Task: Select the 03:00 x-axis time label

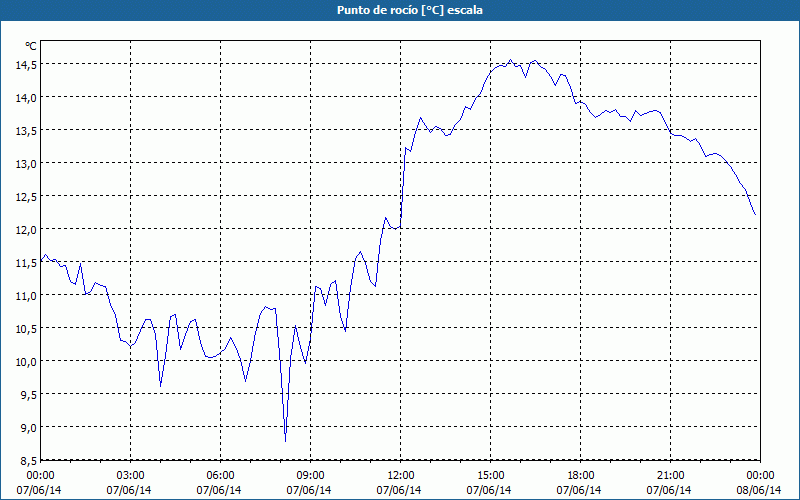Action: (130, 476)
